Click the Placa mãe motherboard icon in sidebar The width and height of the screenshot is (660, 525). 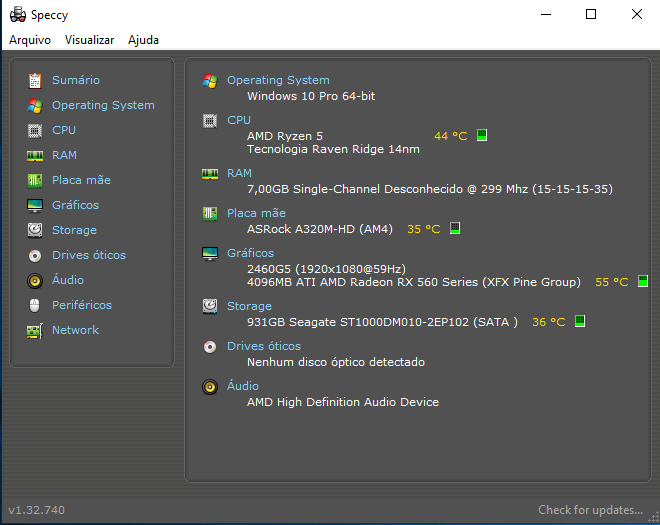[x=35, y=181]
